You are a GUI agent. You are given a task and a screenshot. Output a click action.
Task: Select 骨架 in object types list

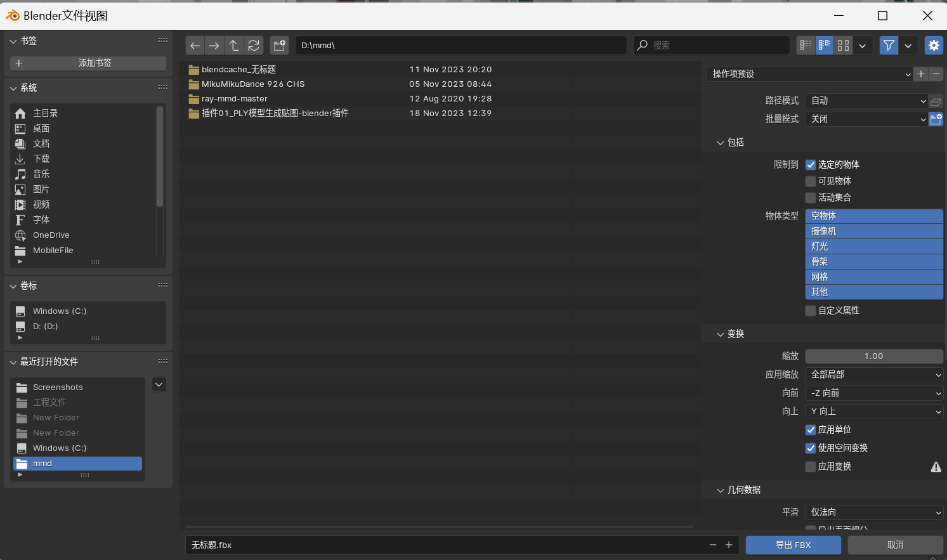tap(874, 262)
